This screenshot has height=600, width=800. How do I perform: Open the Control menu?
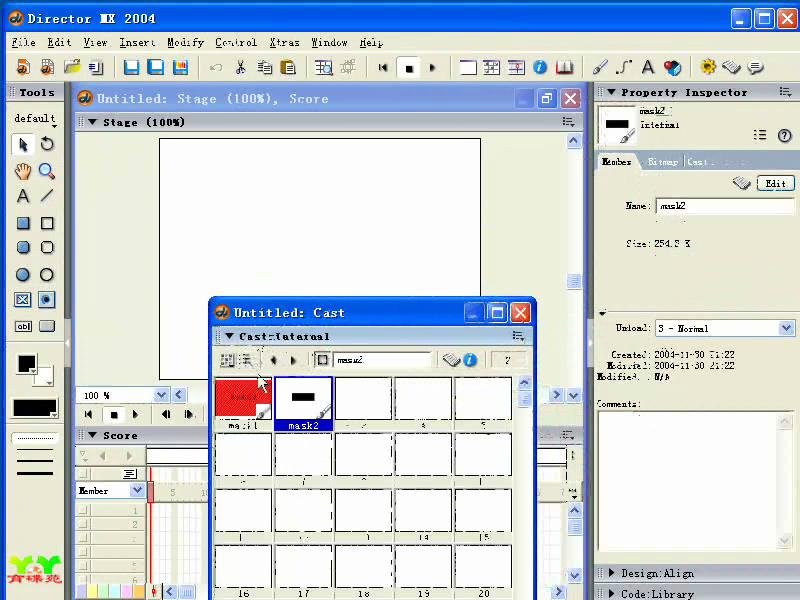[x=236, y=42]
